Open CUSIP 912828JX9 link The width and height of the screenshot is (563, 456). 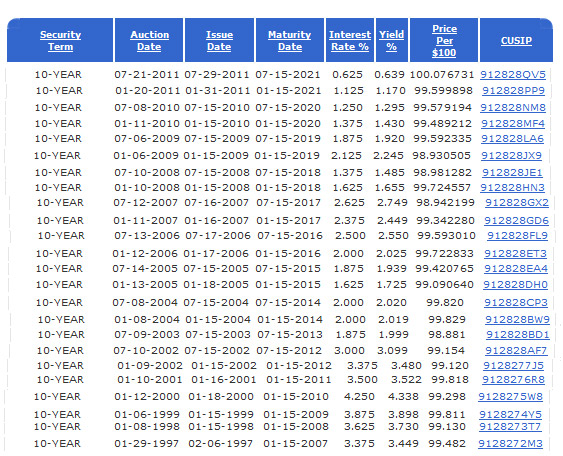(511, 155)
